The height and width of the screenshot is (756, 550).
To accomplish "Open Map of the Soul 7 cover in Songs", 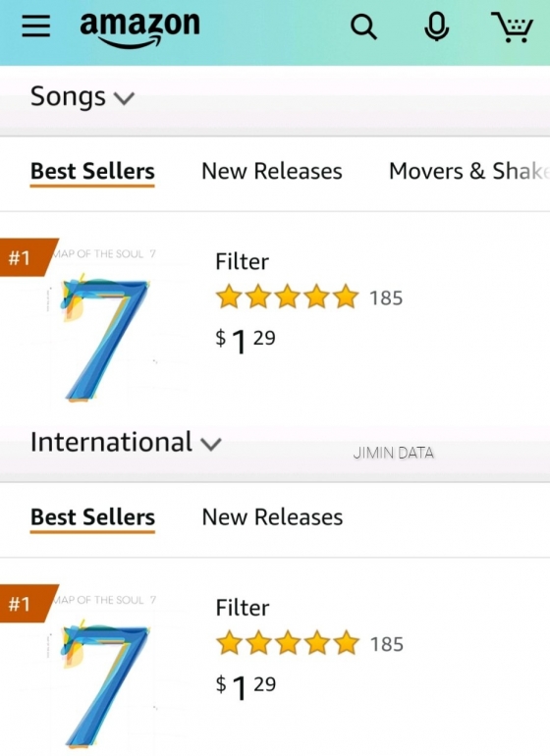I will [x=104, y=325].
